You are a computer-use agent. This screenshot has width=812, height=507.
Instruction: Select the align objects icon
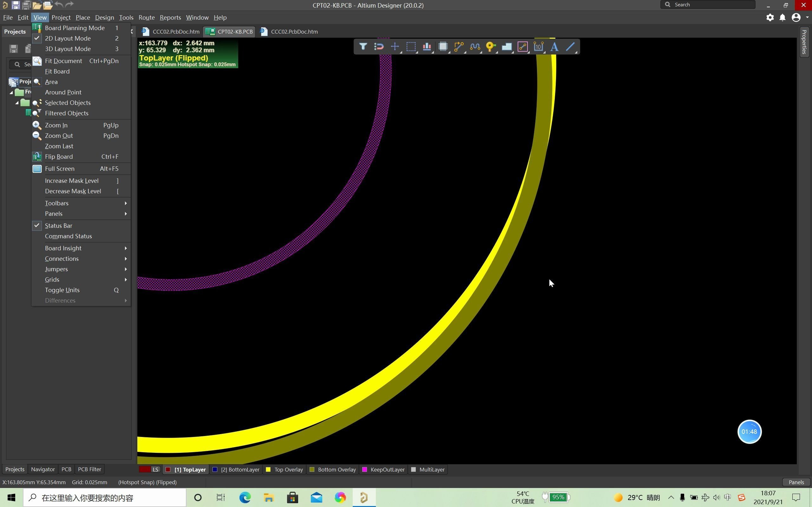pos(427,47)
